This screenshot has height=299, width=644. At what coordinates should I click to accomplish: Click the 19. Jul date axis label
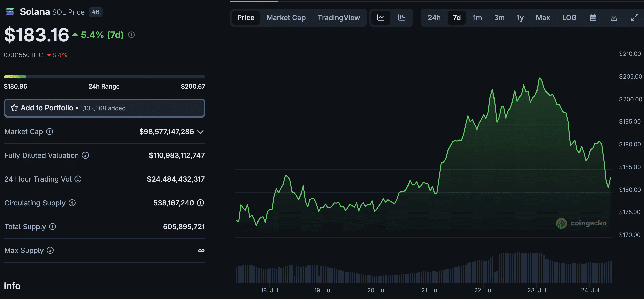click(x=323, y=290)
